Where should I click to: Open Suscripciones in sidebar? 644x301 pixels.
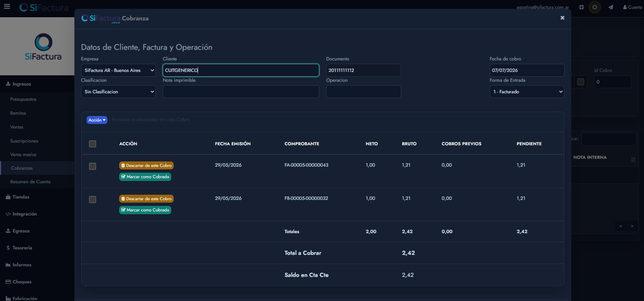[24, 141]
